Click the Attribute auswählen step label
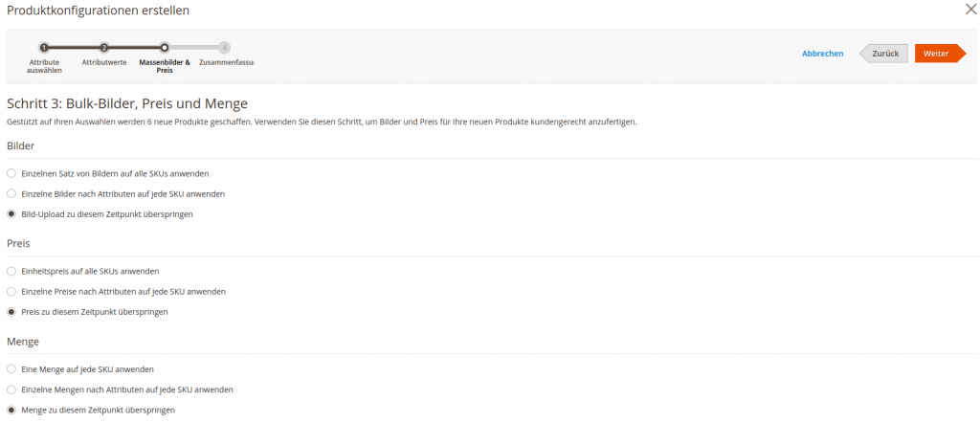The width and height of the screenshot is (980, 445). click(44, 66)
